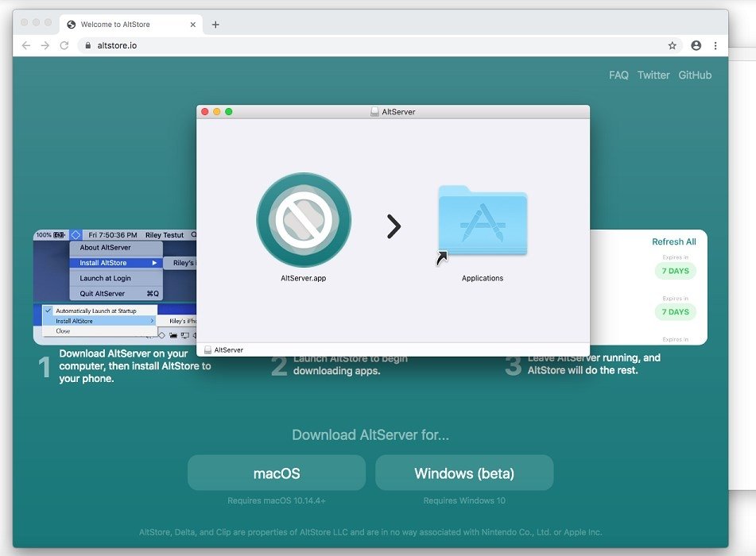Select the AltServer.app icon

click(304, 220)
